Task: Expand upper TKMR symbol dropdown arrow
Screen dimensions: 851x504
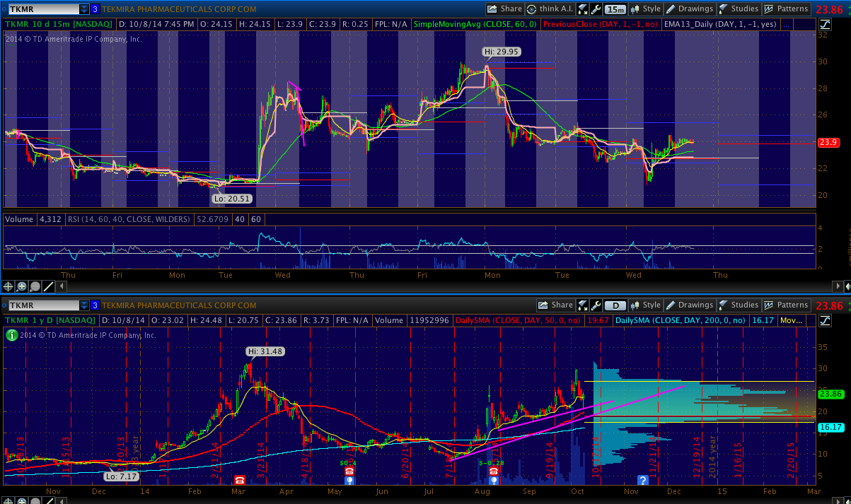Action: 84,9
